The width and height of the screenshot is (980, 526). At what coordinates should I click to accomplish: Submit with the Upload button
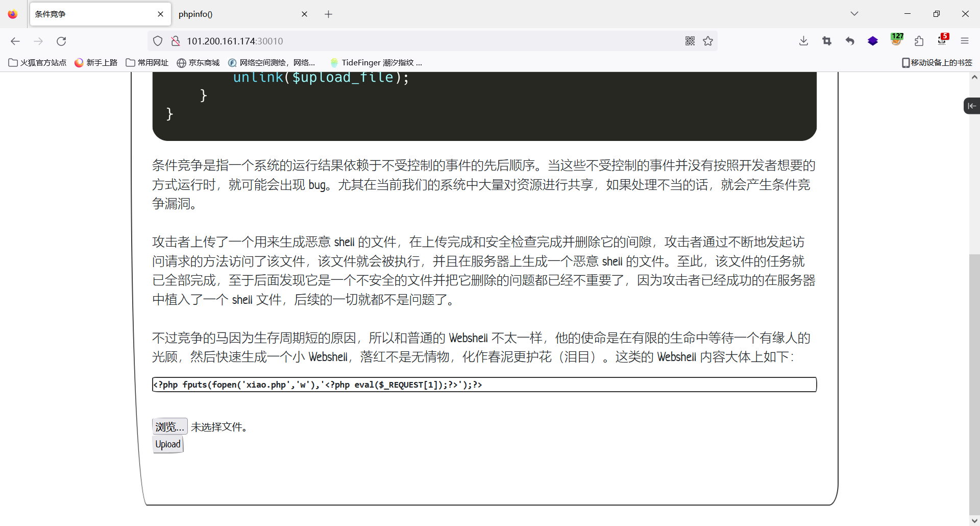point(168,444)
